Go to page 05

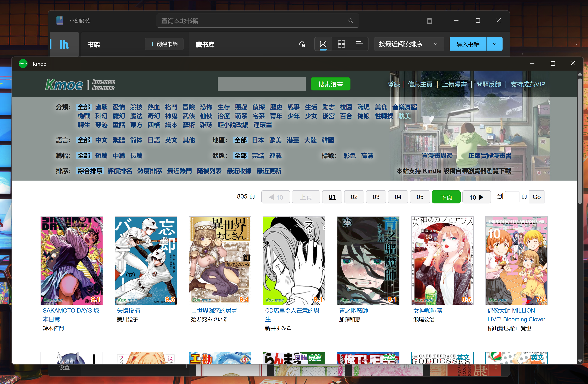(x=420, y=197)
